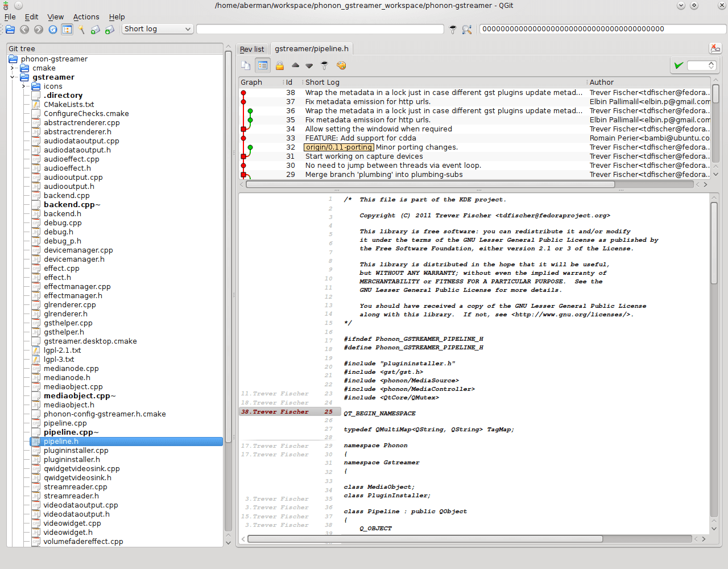Click the second mail patch icon
Screen dimensions: 728x569
click(x=110, y=29)
